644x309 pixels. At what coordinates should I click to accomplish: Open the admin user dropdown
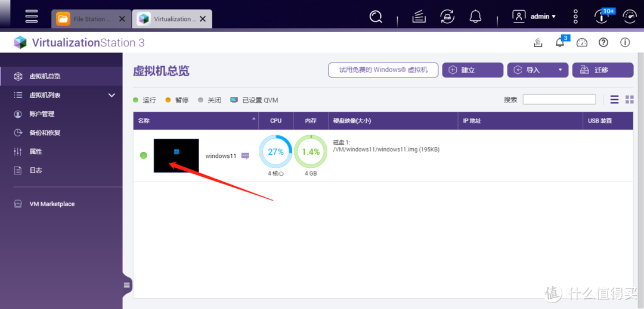click(x=534, y=17)
